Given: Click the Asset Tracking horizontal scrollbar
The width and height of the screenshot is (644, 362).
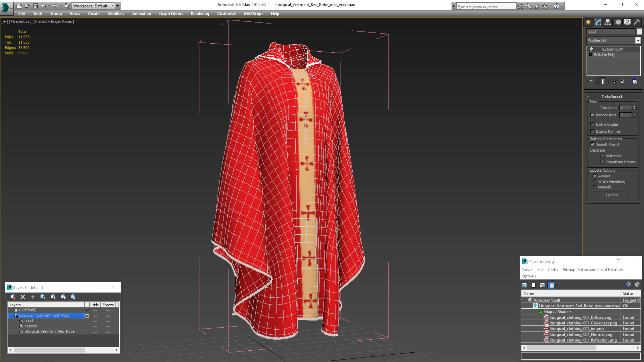Looking at the screenshot, I should 580,347.
